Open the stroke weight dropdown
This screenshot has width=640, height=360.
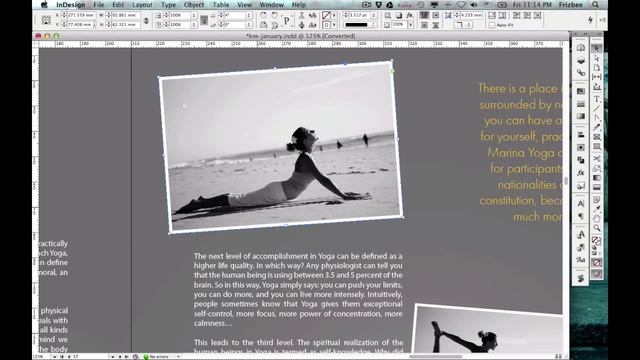[x=373, y=15]
